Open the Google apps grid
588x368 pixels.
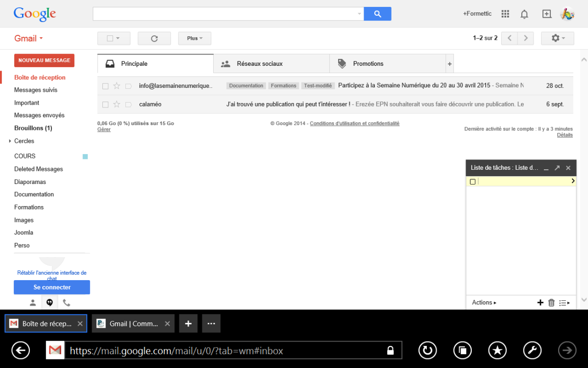click(x=506, y=14)
